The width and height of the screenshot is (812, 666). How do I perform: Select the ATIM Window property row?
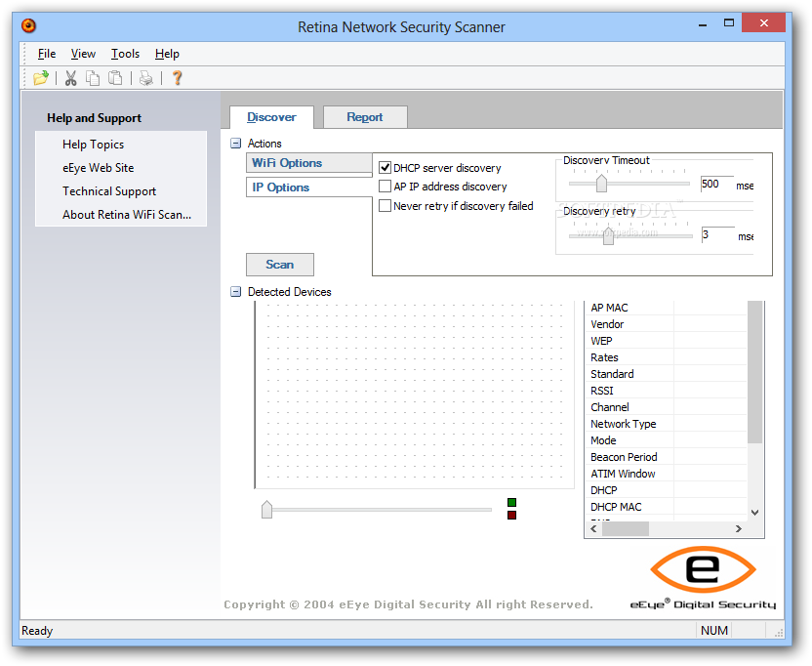pos(666,474)
